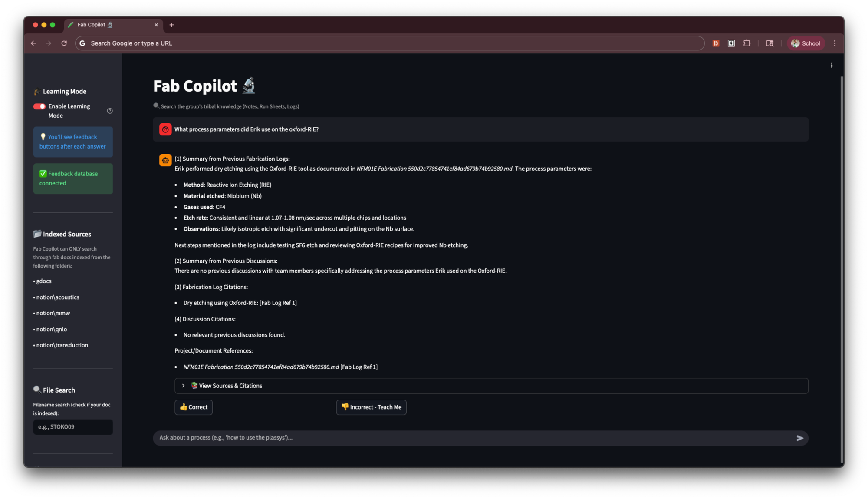Open the Streamlit app three-dot menu
This screenshot has height=499, width=868.
point(832,65)
